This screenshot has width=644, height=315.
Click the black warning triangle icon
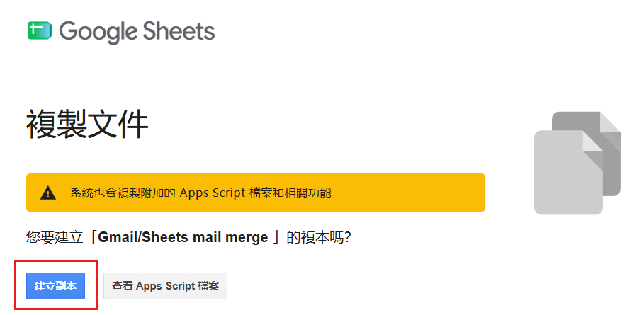point(48,193)
